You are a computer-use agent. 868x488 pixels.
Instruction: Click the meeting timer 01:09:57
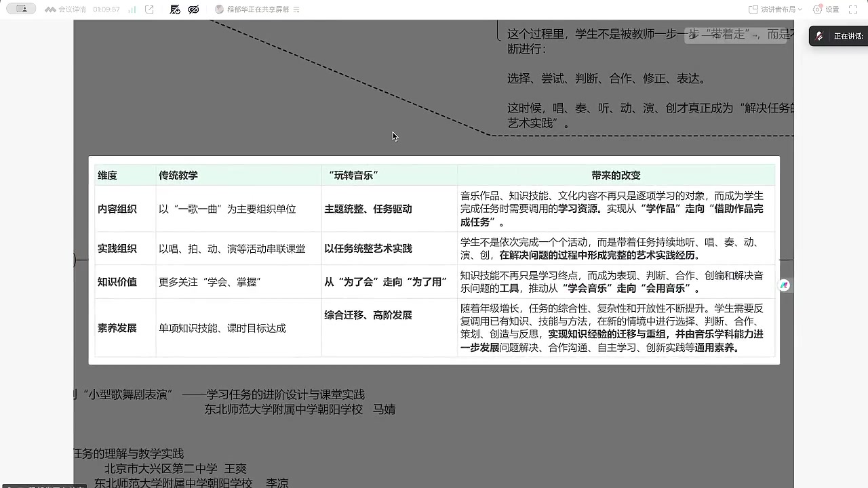(x=106, y=9)
